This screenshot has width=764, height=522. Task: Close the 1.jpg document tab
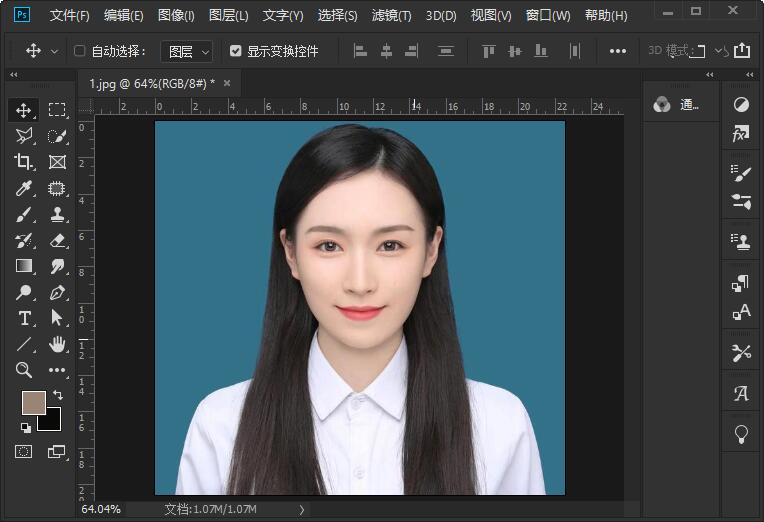coord(227,83)
